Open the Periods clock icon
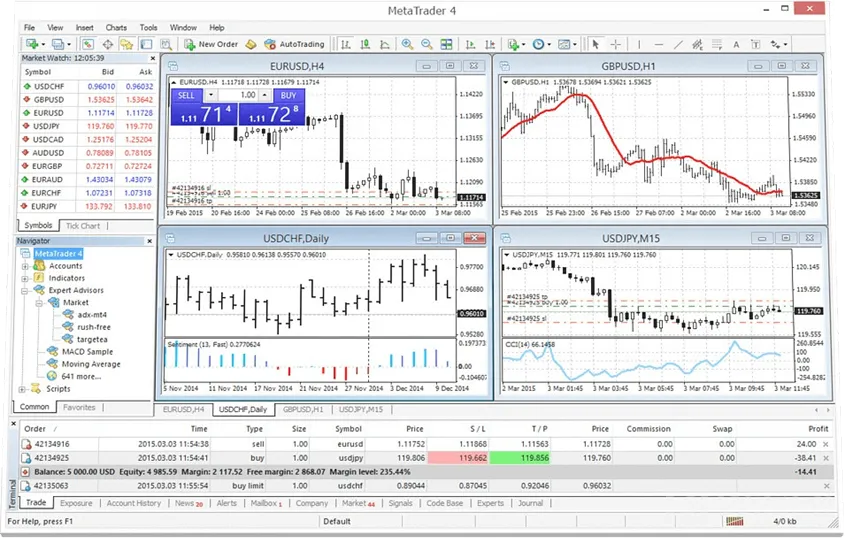Viewport: 845px width, 543px height. click(538, 44)
